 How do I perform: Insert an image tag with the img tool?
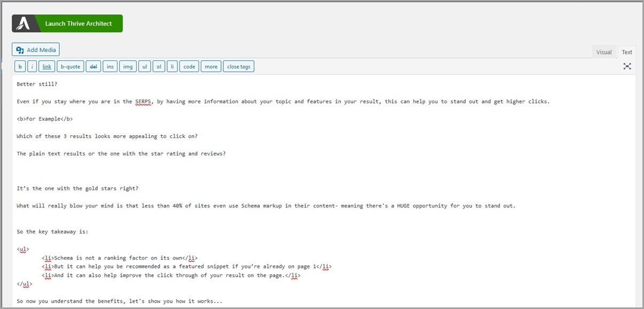128,66
